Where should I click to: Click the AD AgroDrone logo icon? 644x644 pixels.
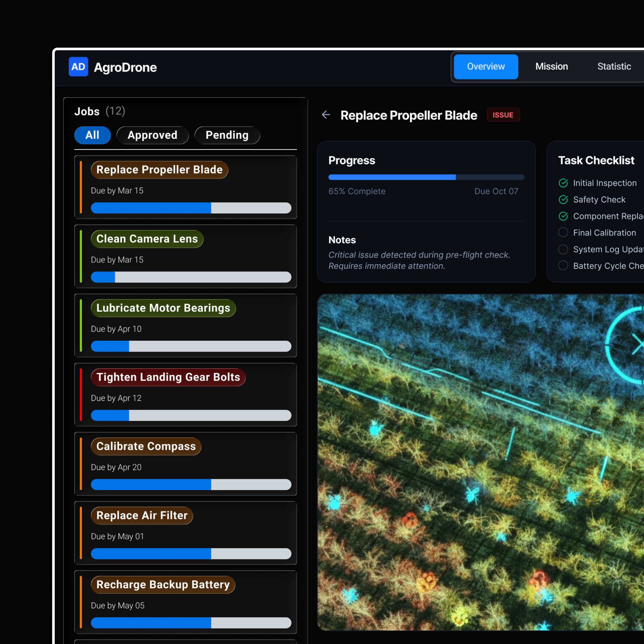point(78,67)
